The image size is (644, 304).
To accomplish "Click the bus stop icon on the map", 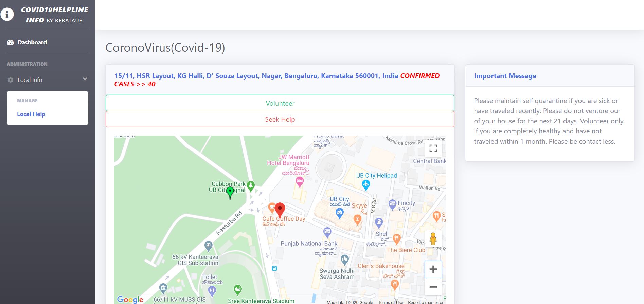I will click(274, 268).
